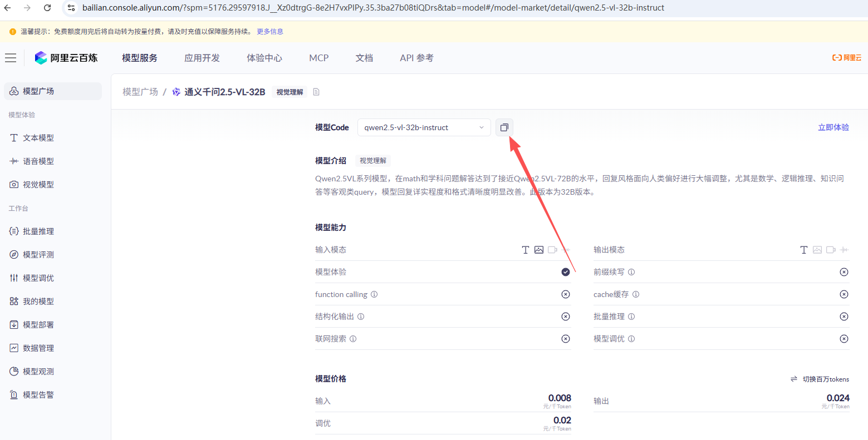Image resolution: width=868 pixels, height=440 pixels.
Task: Open 文档 top menu
Action: [364, 58]
